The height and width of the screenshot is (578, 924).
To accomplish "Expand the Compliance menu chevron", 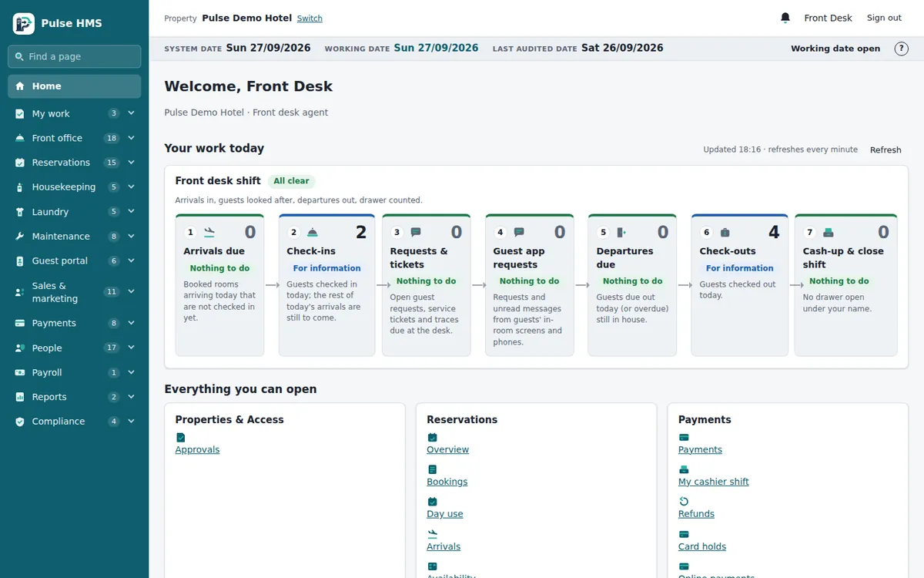I will coord(131,422).
